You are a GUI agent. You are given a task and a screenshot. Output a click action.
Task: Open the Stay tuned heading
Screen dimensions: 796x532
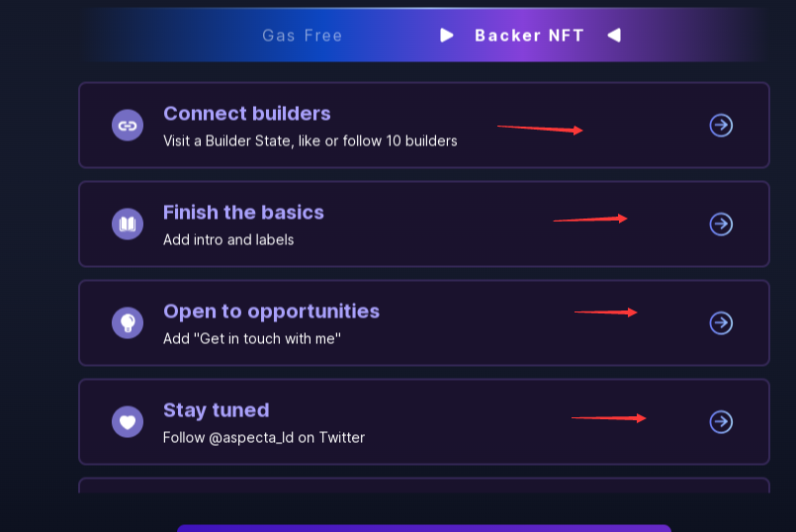click(x=216, y=410)
